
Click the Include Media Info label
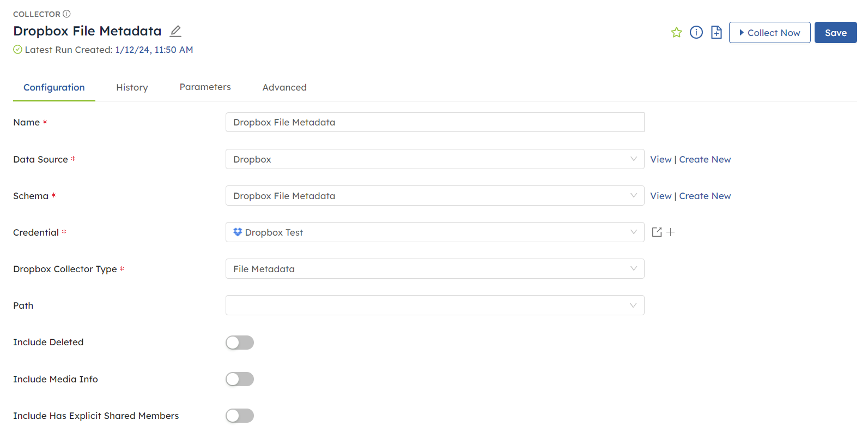[56, 379]
